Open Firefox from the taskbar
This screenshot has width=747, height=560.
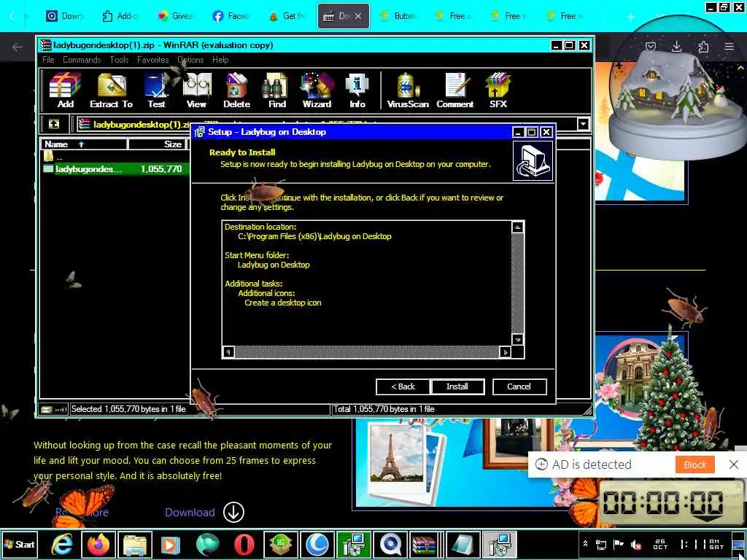tap(98, 545)
